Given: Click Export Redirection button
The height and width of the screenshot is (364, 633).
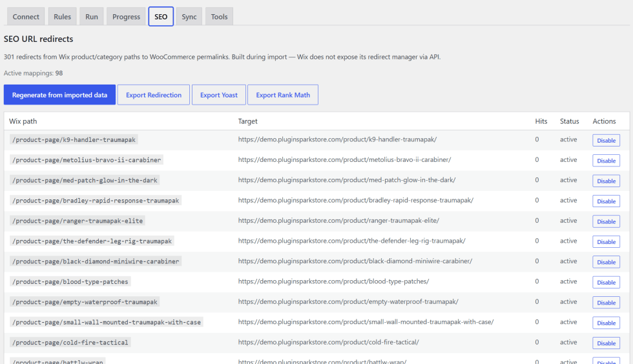Looking at the screenshot, I should [x=154, y=95].
